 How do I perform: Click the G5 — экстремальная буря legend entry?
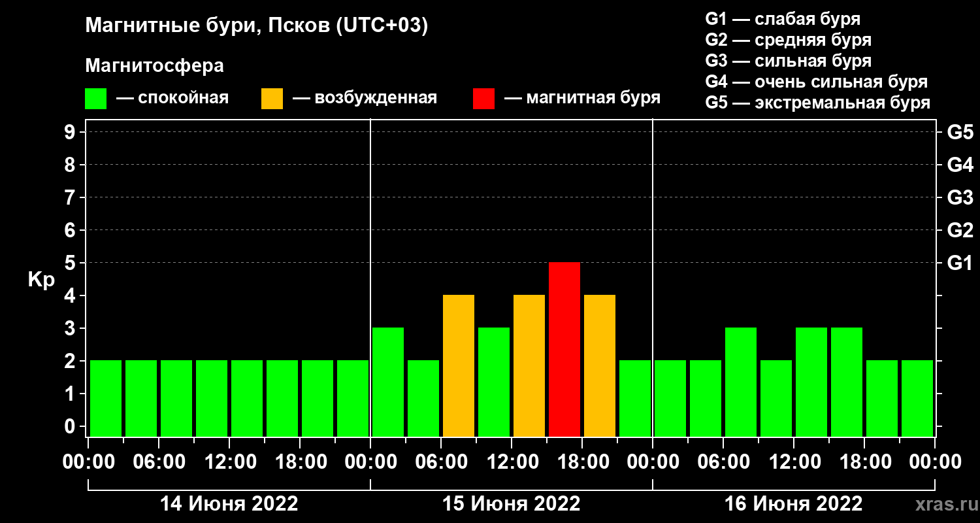click(818, 103)
